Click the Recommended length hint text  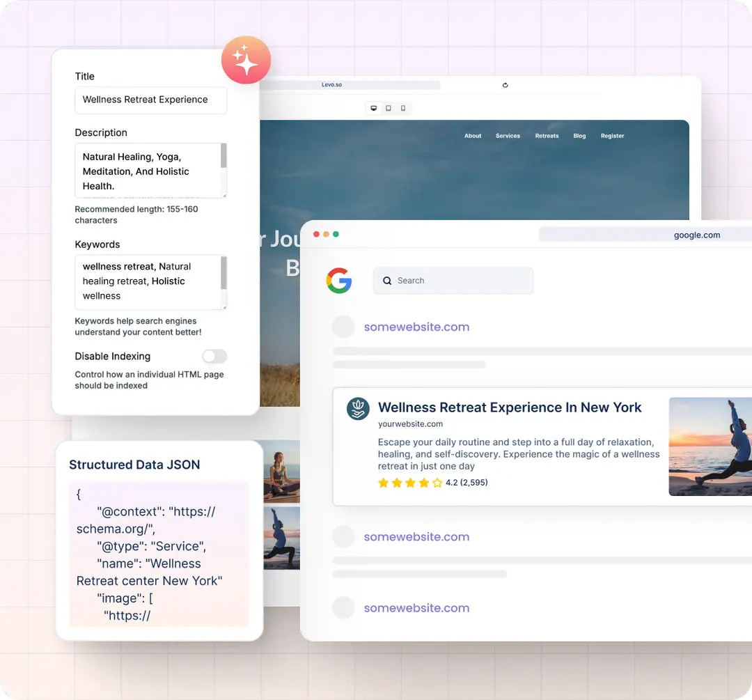pyautogui.click(x=136, y=215)
